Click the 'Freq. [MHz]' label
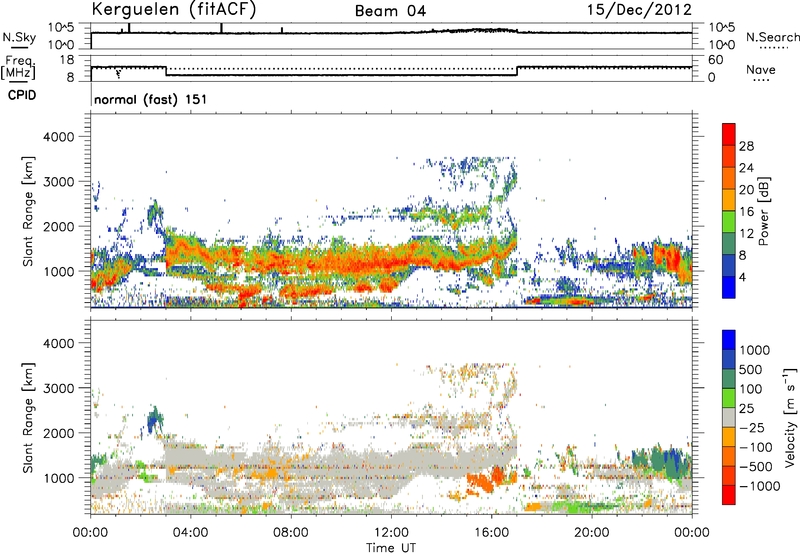The width and height of the screenshot is (800, 554). [x=19, y=67]
